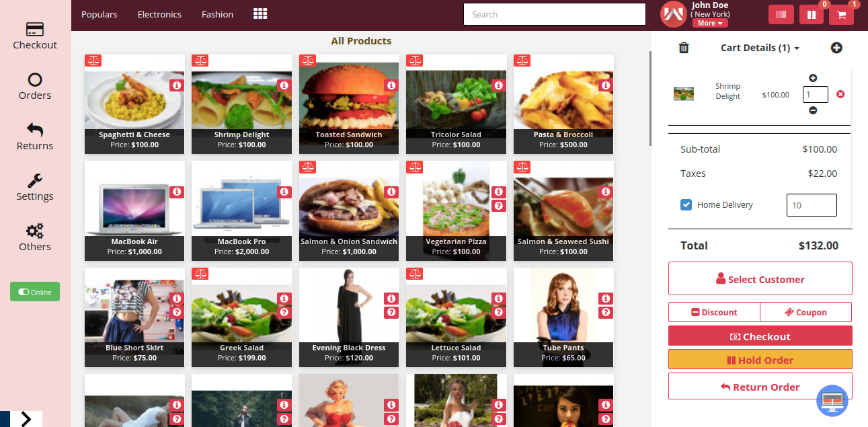Select the barcode scanner icon in the header

pos(781,13)
